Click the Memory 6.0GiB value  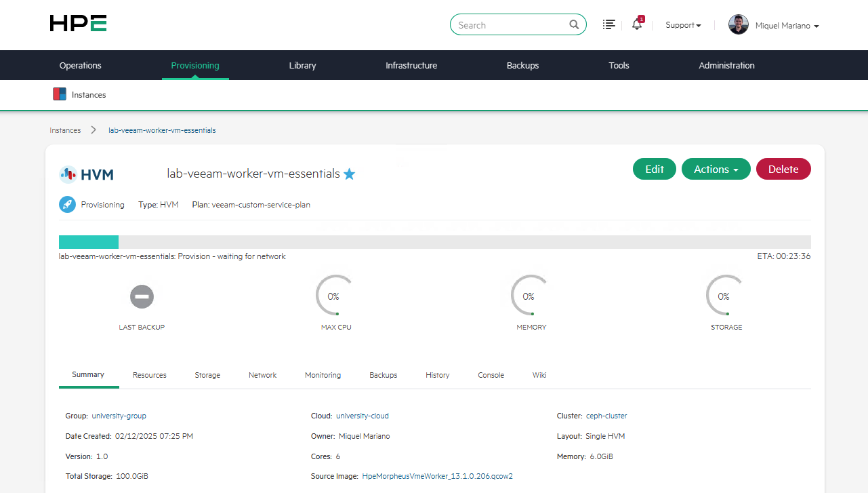[601, 456]
